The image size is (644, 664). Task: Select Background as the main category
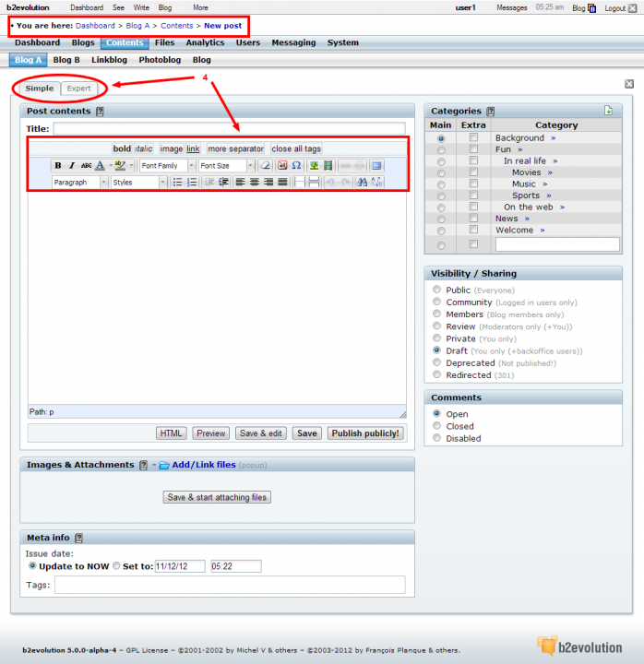point(441,138)
